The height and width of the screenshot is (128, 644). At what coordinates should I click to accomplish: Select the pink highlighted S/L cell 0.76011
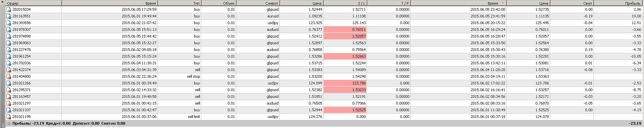coord(345,30)
